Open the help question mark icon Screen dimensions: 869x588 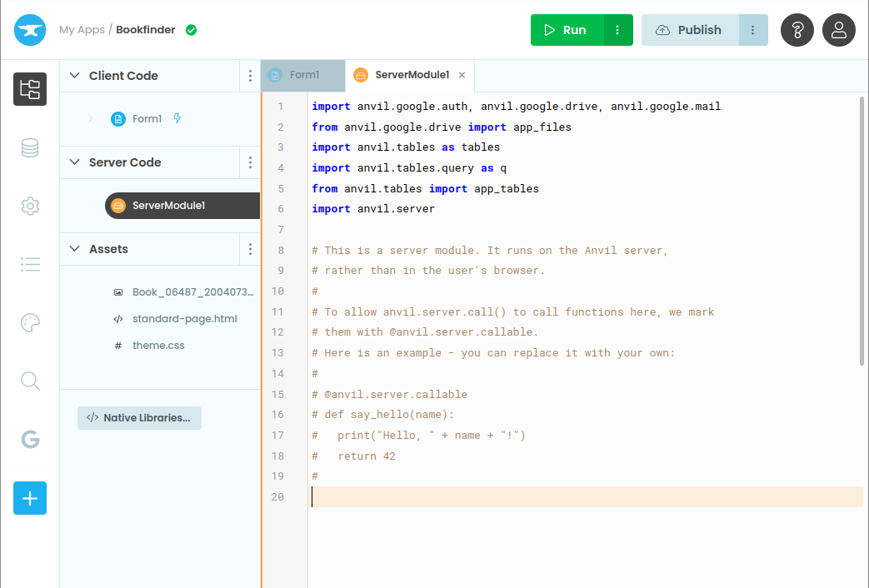[797, 30]
